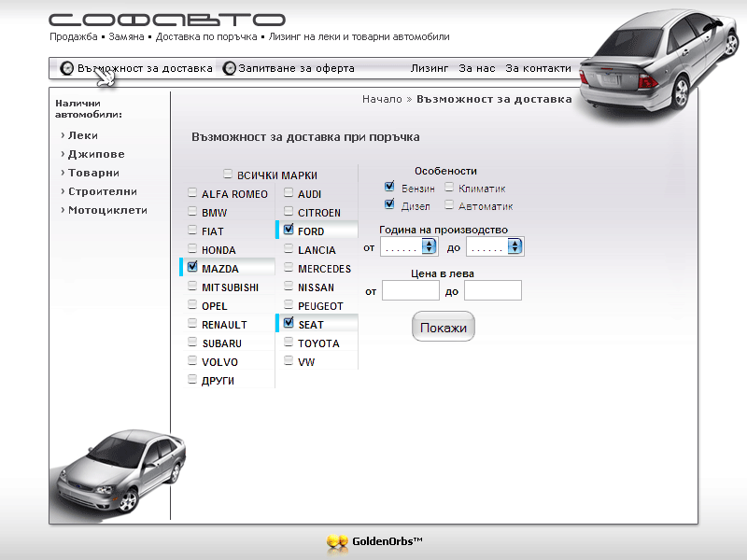The width and height of the screenshot is (747, 560).
Task: Click the Покажи button
Action: pos(443,327)
